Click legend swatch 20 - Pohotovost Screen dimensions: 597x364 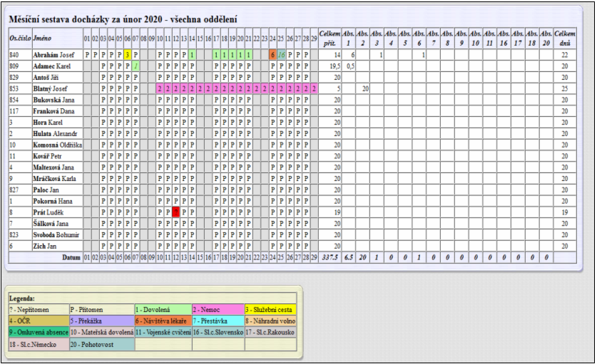click(102, 344)
